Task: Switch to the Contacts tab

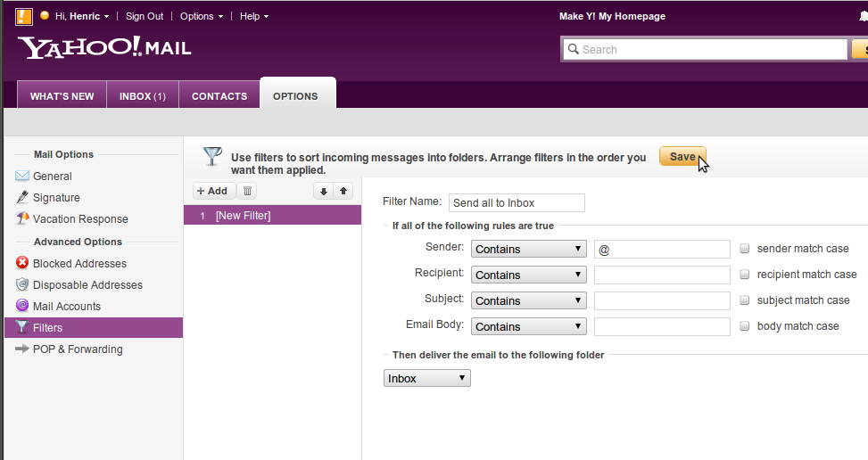Action: pyautogui.click(x=219, y=95)
